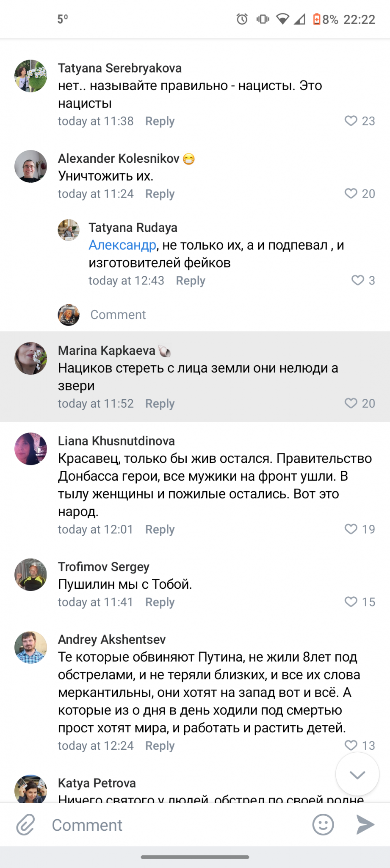The image size is (390, 868).
Task: Open the Александр mention link
Action: [x=122, y=245]
